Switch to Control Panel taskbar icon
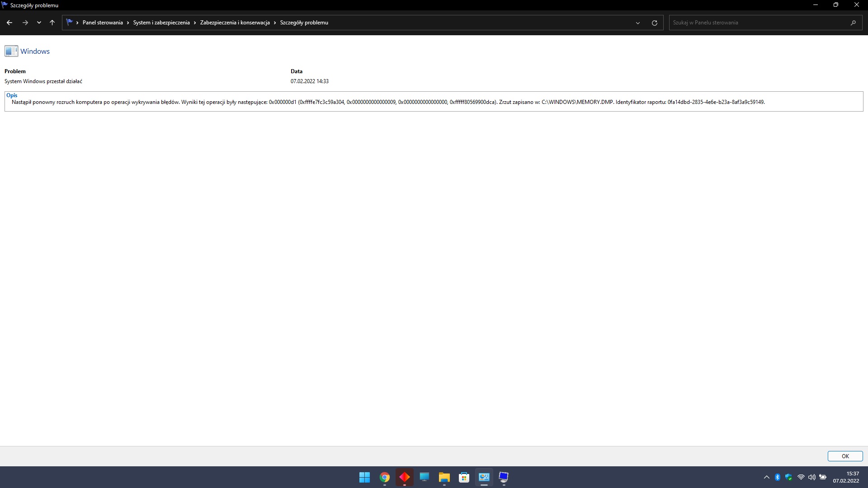Image resolution: width=868 pixels, height=488 pixels. click(x=484, y=477)
